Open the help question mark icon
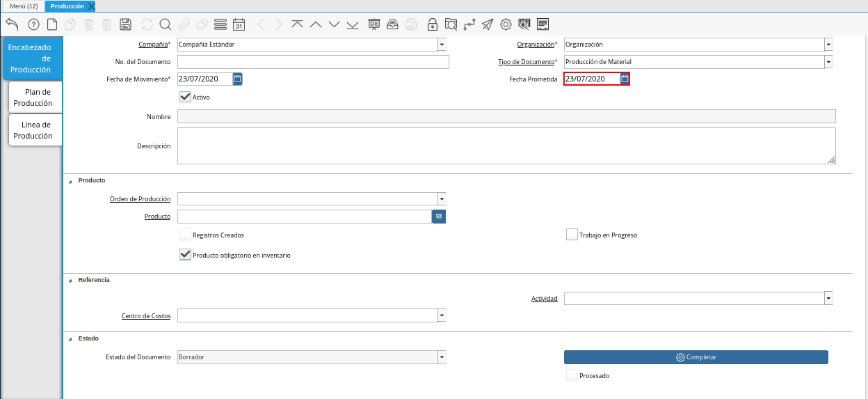 [x=33, y=24]
